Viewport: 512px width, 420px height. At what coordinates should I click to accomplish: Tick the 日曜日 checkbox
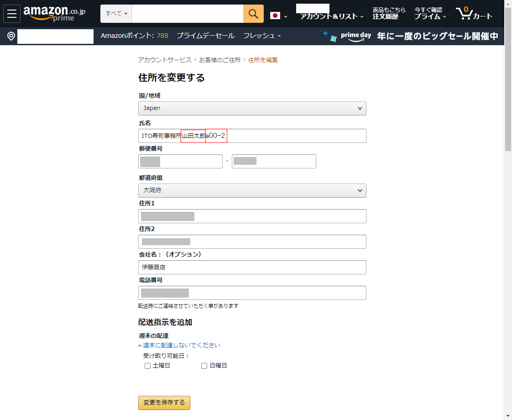[204, 366]
